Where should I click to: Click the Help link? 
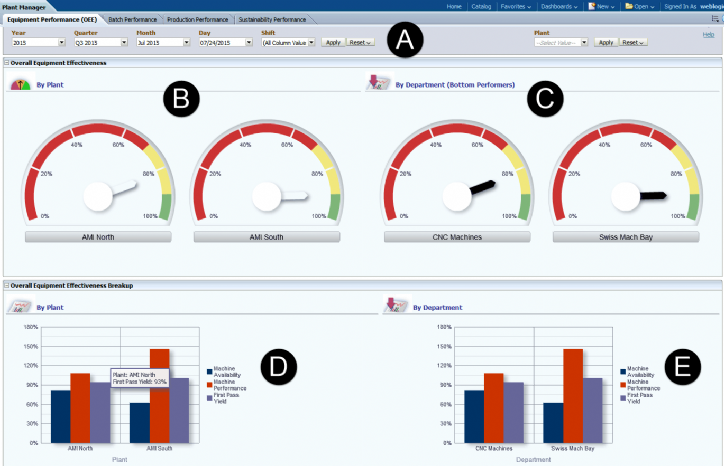[709, 34]
